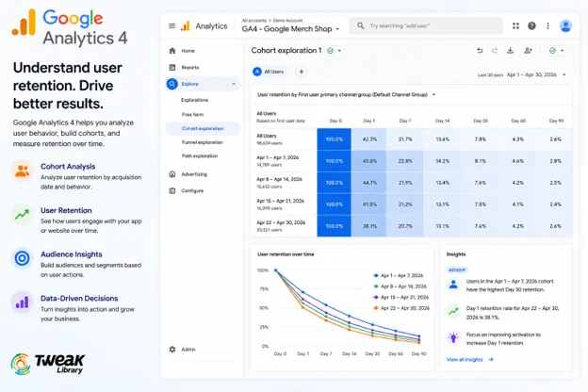Click Data-Driven Decisions feature heading
Image resolution: width=588 pixels, height=392 pixels.
point(79,299)
